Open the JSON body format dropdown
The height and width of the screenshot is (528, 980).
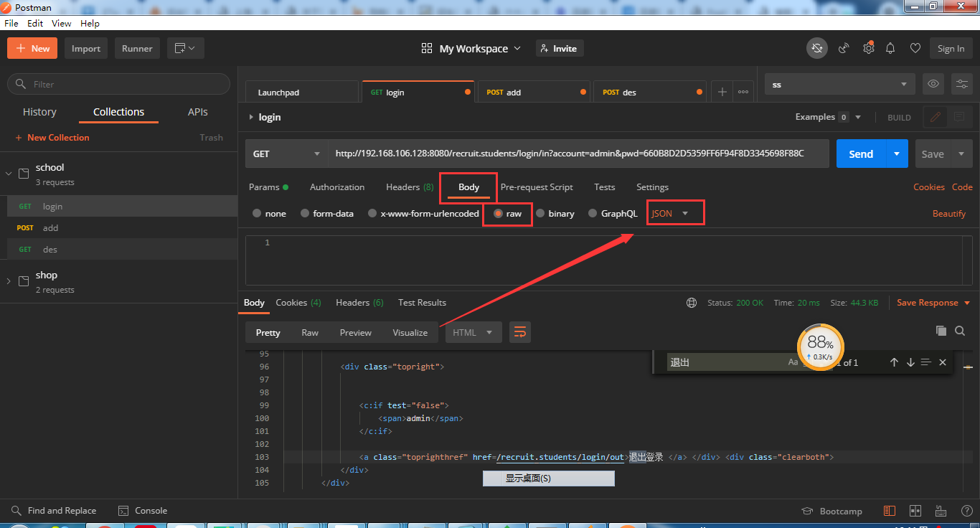670,213
